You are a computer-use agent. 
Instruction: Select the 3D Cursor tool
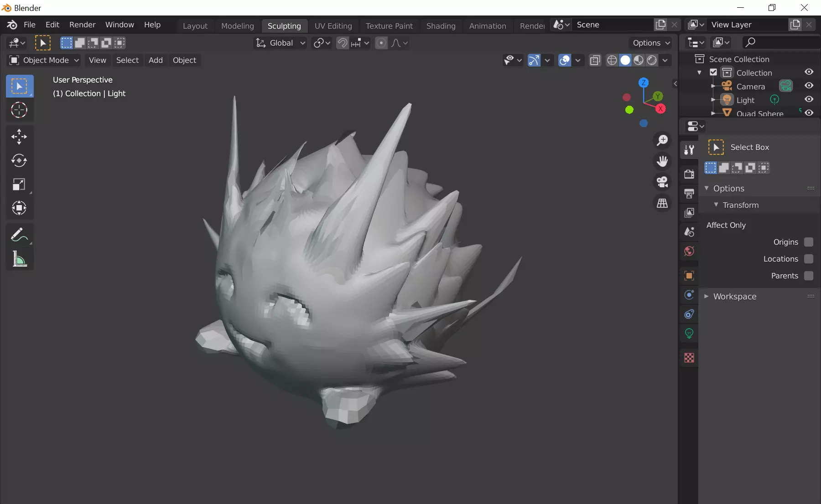20,110
